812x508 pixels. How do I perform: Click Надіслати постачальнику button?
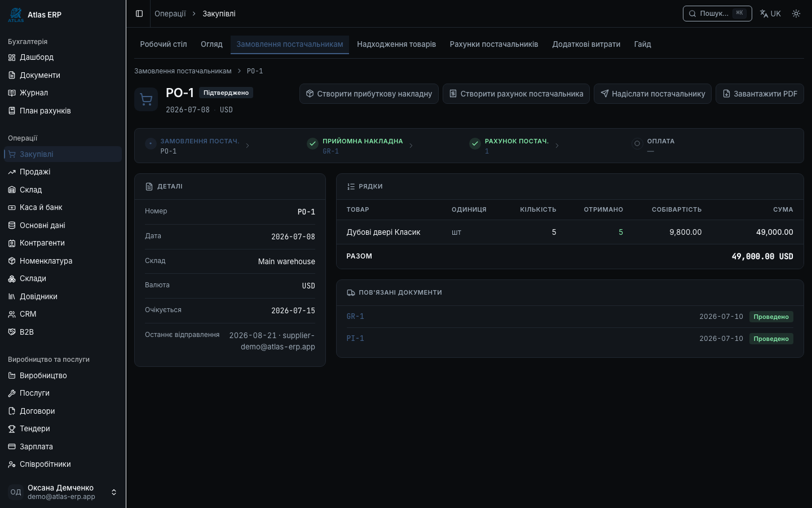[x=652, y=94]
